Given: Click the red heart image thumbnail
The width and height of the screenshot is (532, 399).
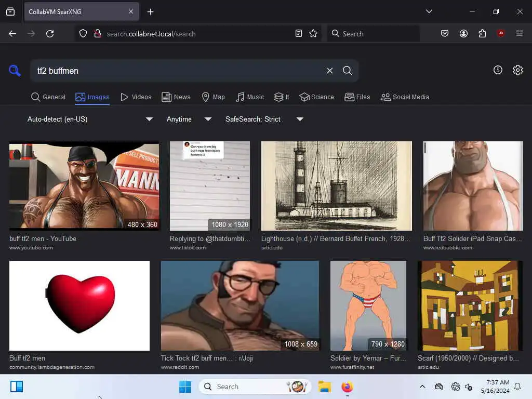Looking at the screenshot, I should click(79, 305).
